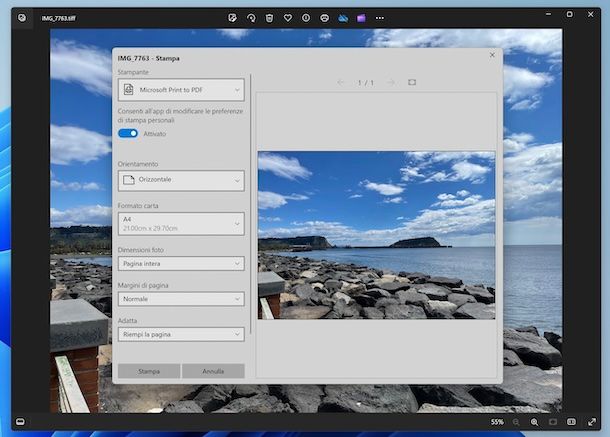Open the Stampante printer dropdown
Viewport: 610px width, 437px height.
click(181, 90)
